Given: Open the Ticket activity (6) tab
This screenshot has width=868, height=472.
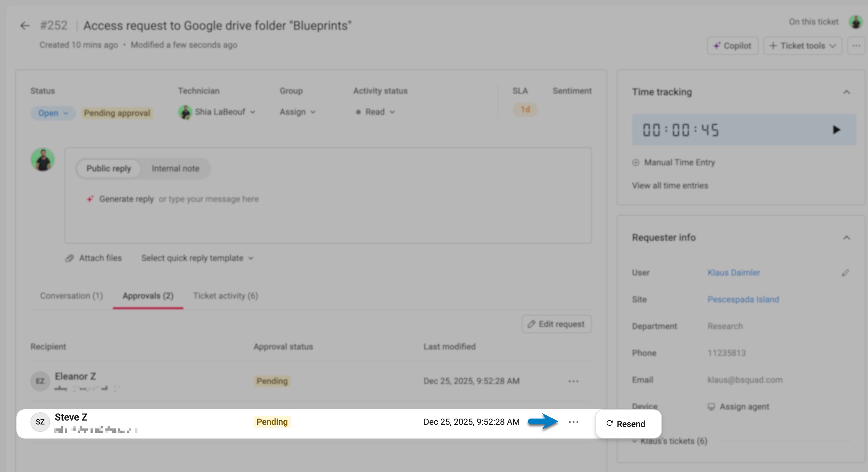Looking at the screenshot, I should [x=226, y=296].
